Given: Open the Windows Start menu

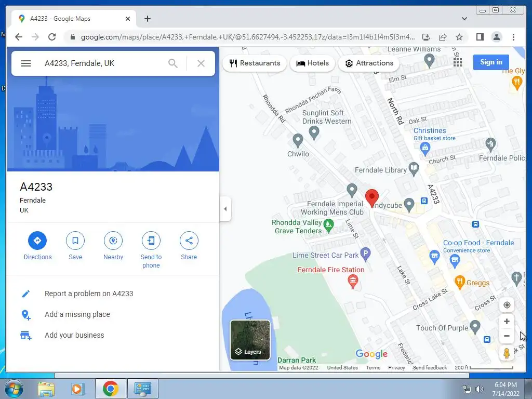Looking at the screenshot, I should (x=14, y=389).
